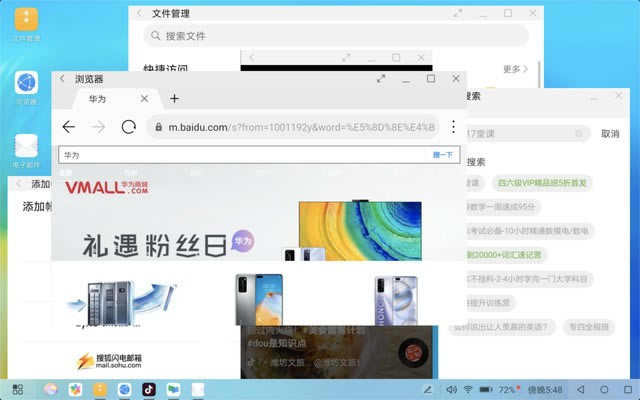Reload the page in the browser
This screenshot has width=640, height=400.
tap(128, 127)
